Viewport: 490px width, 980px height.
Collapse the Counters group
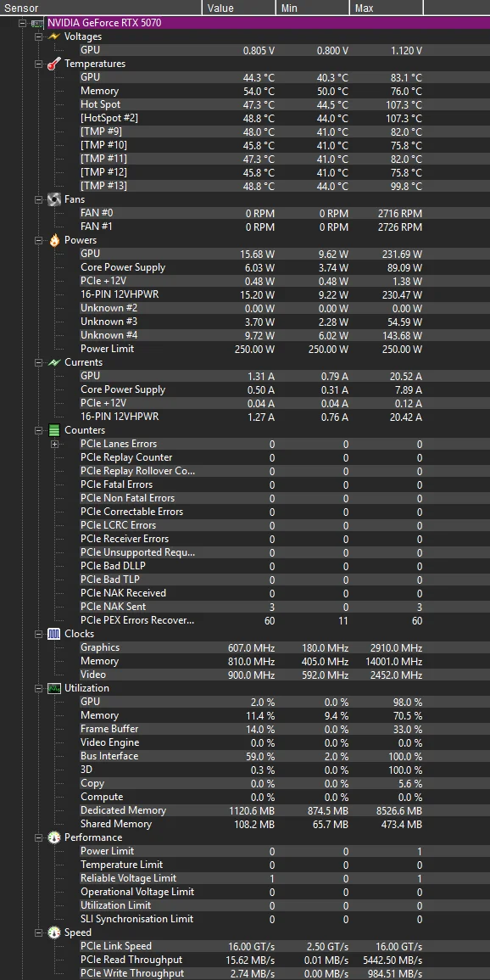(x=39, y=430)
